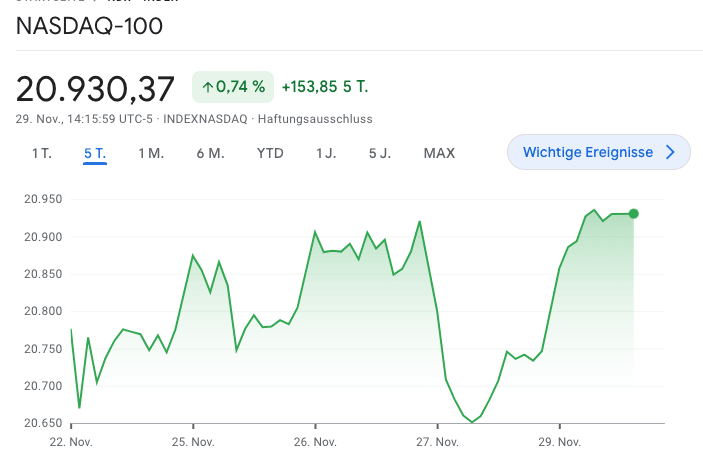The width and height of the screenshot is (703, 455).
Task: Open the Haftungsausschluss link
Action: pyautogui.click(x=316, y=119)
